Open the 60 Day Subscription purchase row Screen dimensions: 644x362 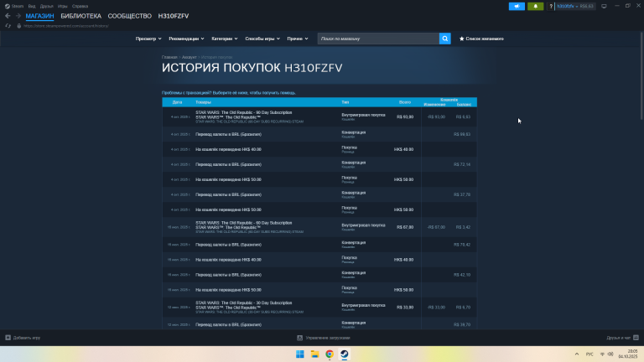319,227
